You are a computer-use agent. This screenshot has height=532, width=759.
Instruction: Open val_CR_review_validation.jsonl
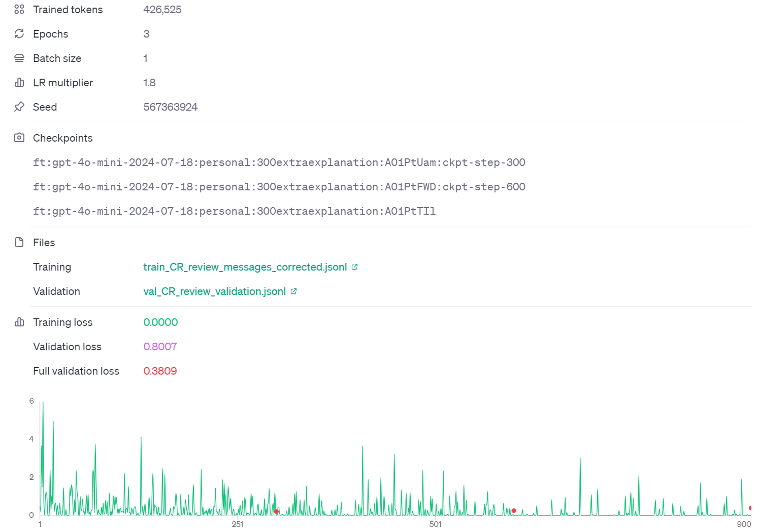(x=214, y=291)
